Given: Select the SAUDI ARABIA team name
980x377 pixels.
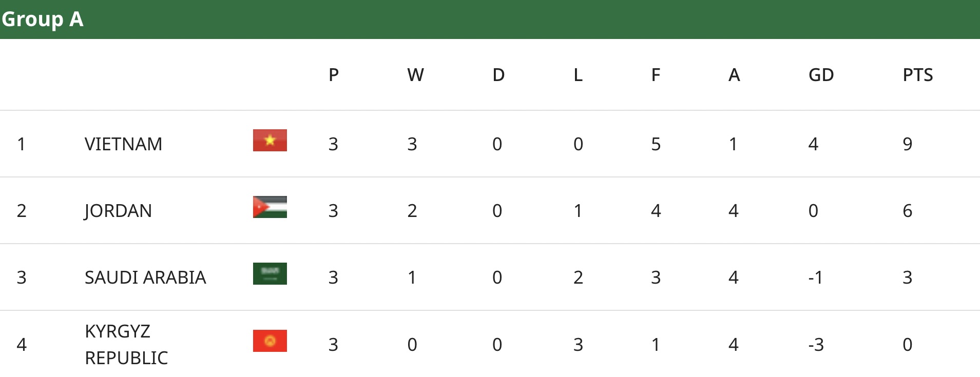Looking at the screenshot, I should 145,277.
